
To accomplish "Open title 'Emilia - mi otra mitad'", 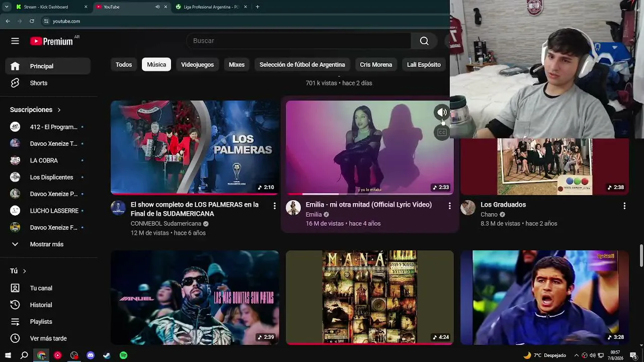I will tap(369, 205).
